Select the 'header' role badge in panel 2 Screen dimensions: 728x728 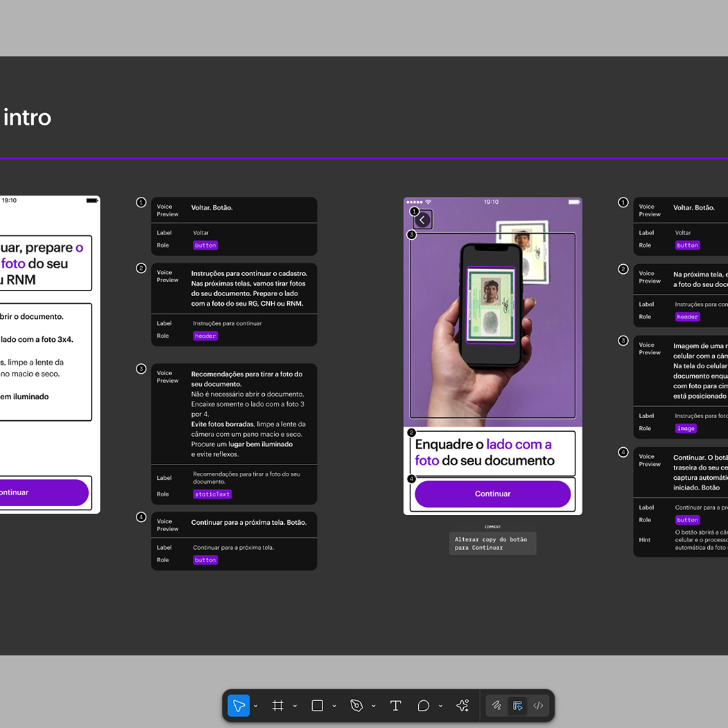pos(205,335)
